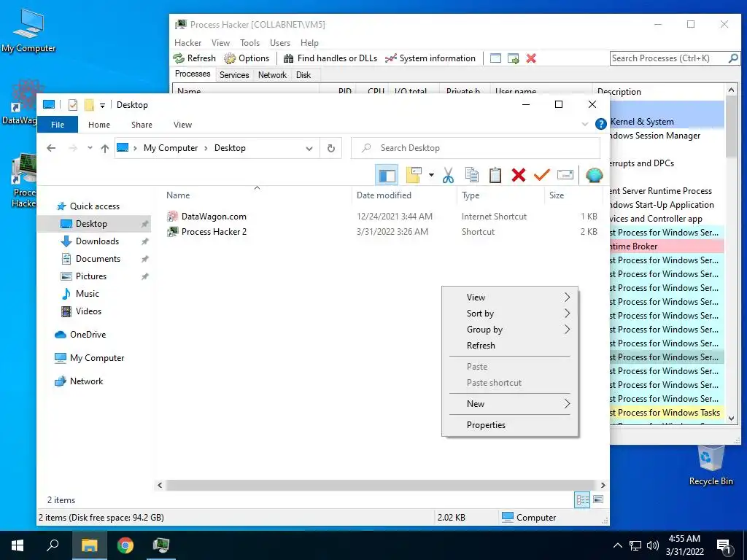Click the Cut scissors icon
Image resolution: width=747 pixels, height=560 pixels.
pyautogui.click(x=448, y=175)
